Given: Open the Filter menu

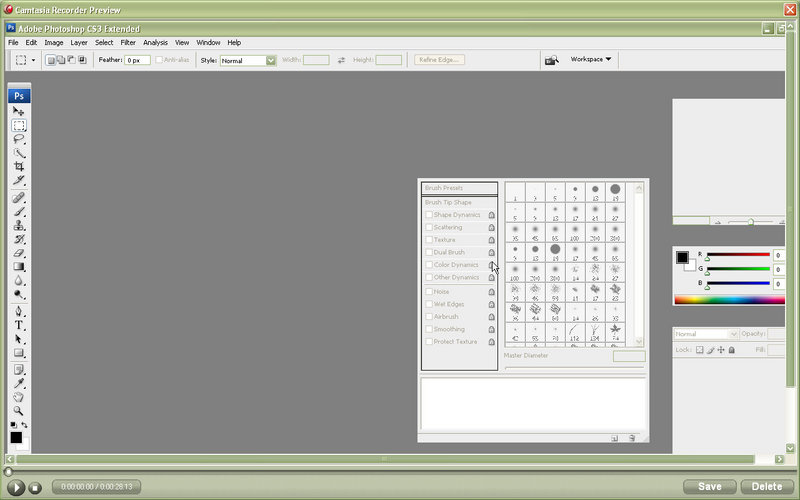Looking at the screenshot, I should [x=128, y=43].
